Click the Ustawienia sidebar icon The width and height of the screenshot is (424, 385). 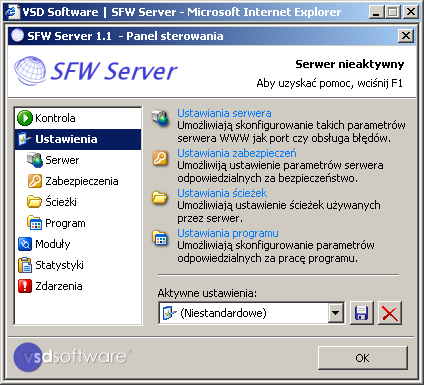(25, 139)
